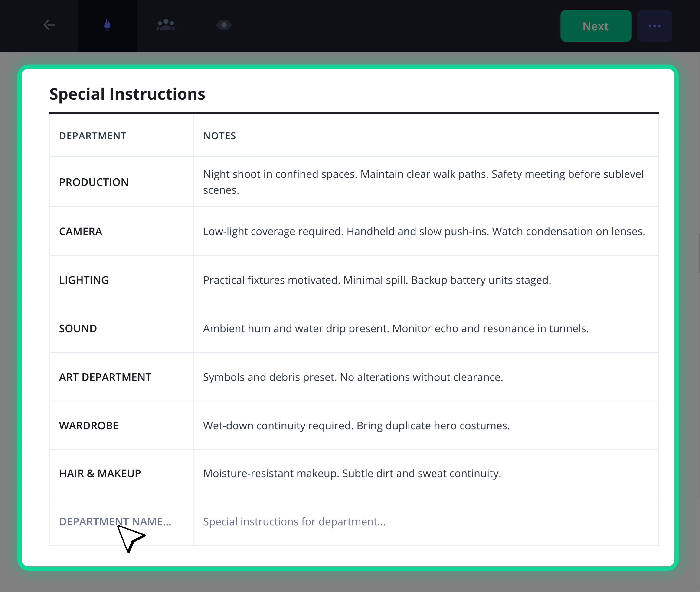Image resolution: width=700 pixels, height=592 pixels.
Task: Select the WARDROBE department cell
Action: 122,425
